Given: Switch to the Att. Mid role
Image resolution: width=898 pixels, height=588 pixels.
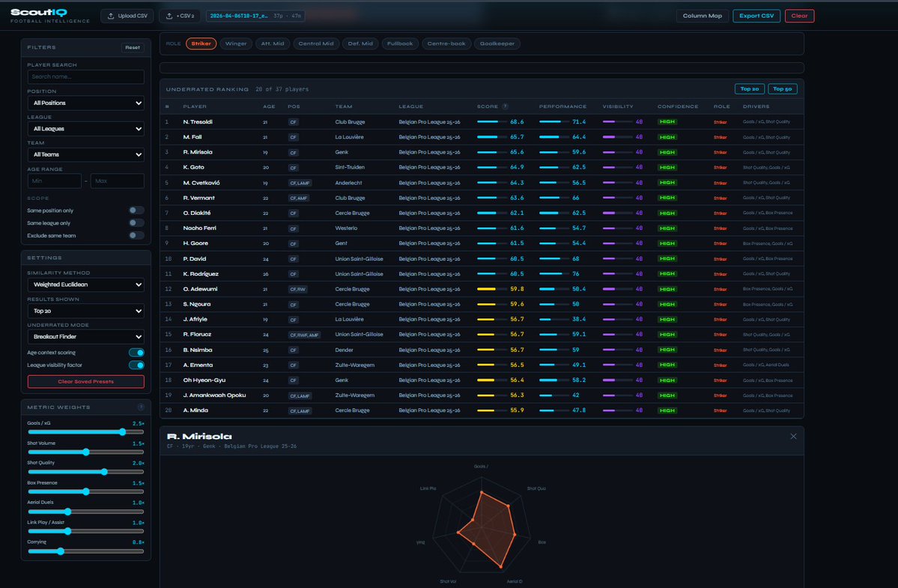Looking at the screenshot, I should tap(273, 43).
